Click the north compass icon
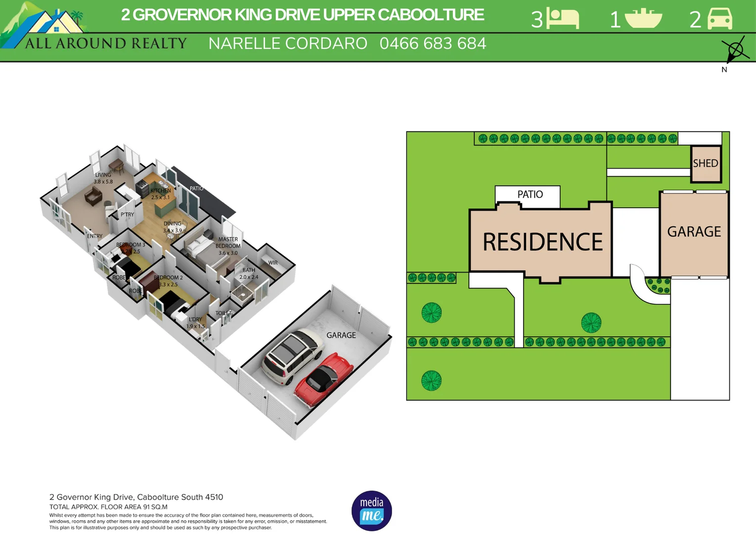756x534 pixels. tap(734, 50)
